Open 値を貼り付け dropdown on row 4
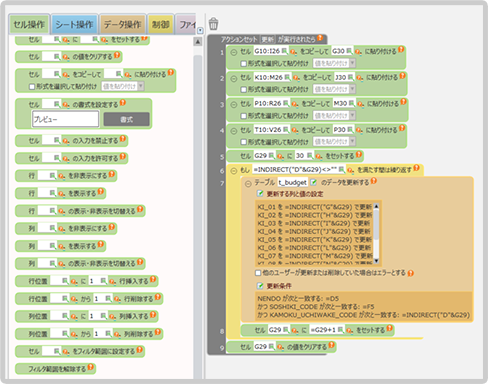The height and width of the screenshot is (384, 488). tap(334, 141)
